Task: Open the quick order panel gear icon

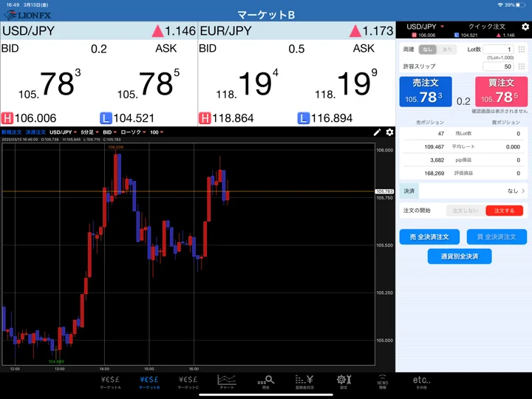Action: [525, 27]
